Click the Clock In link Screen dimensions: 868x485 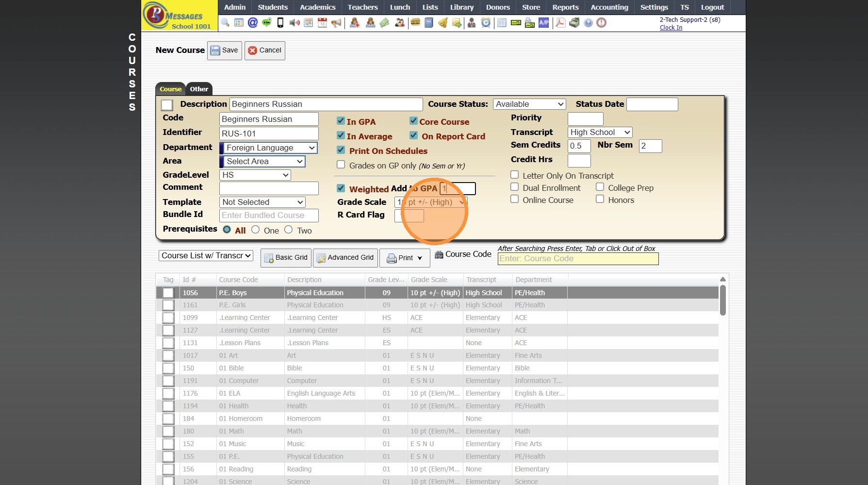(x=671, y=28)
